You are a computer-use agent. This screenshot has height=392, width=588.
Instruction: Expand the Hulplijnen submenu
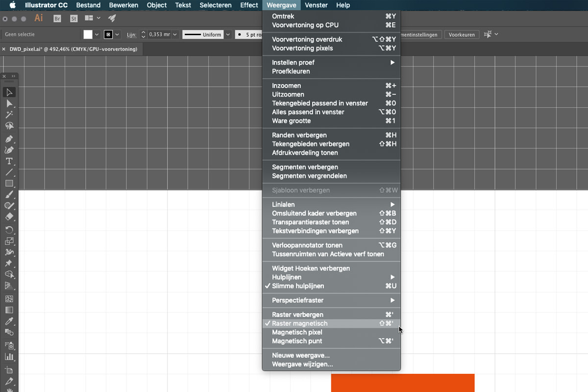(332, 277)
